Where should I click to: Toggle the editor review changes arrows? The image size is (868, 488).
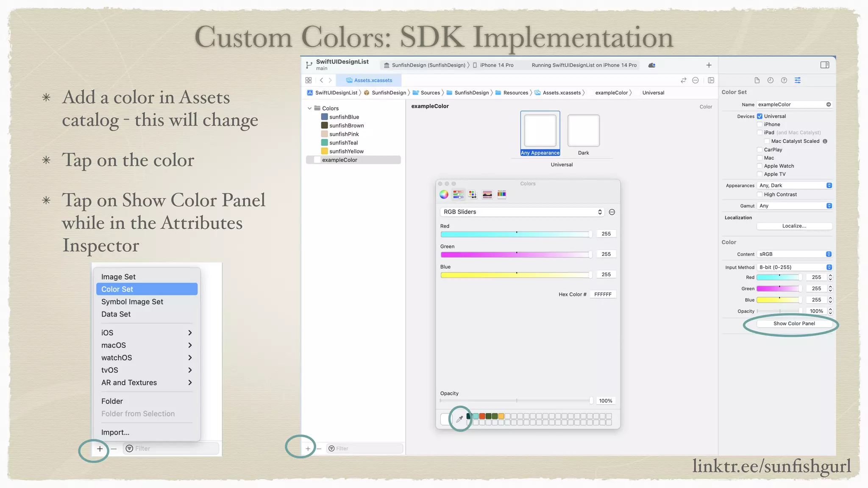tap(684, 80)
